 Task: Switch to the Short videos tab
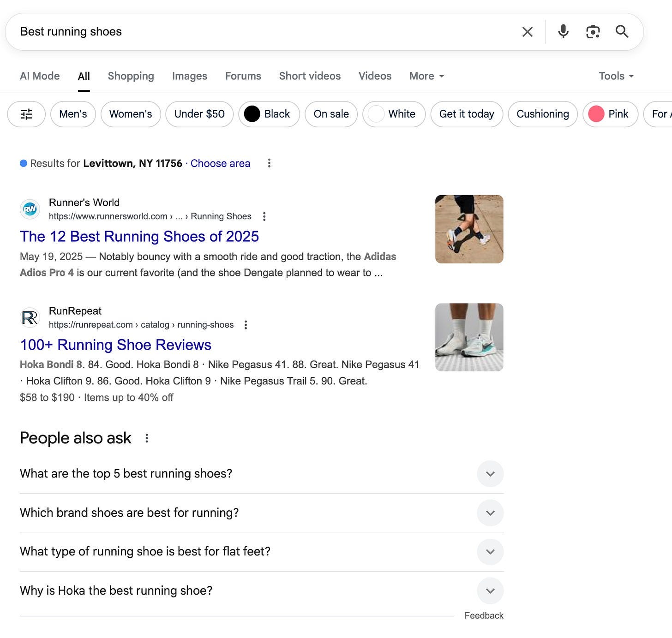click(x=310, y=76)
